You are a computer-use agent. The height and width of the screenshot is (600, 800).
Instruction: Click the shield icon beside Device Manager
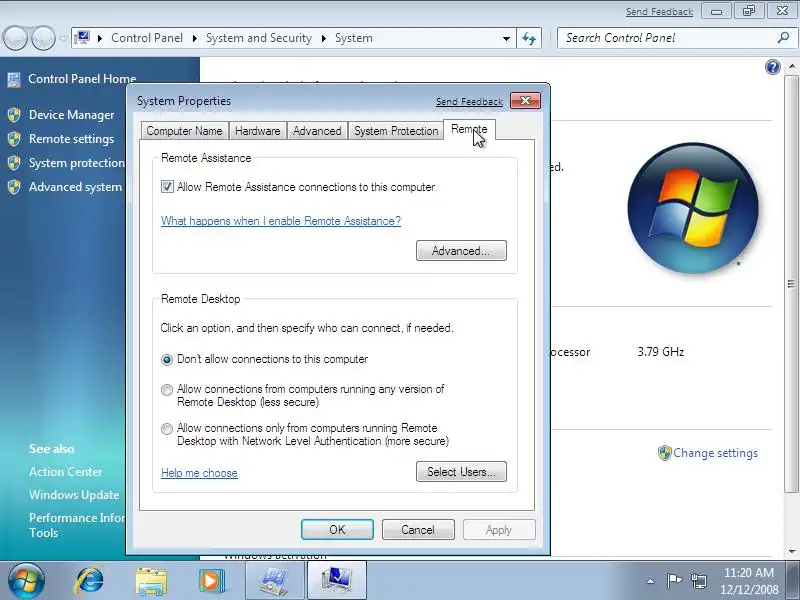pyautogui.click(x=14, y=115)
